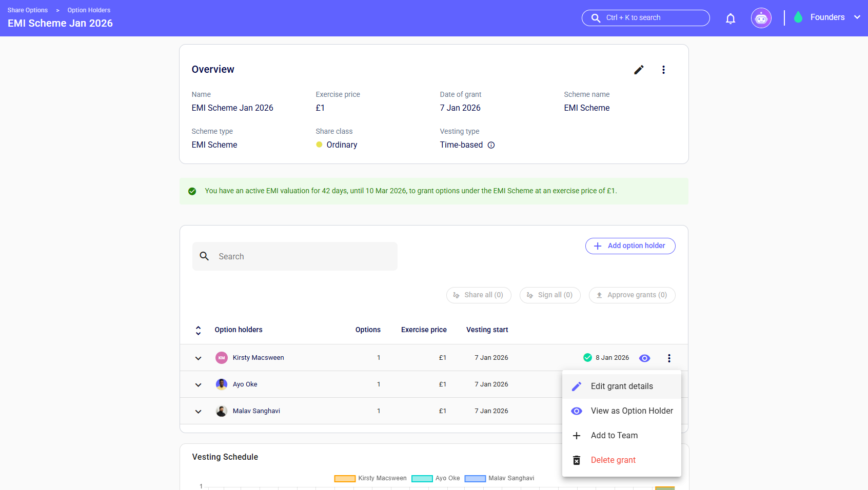Click the robot avatar icon in header
The image size is (868, 490).
[761, 18]
